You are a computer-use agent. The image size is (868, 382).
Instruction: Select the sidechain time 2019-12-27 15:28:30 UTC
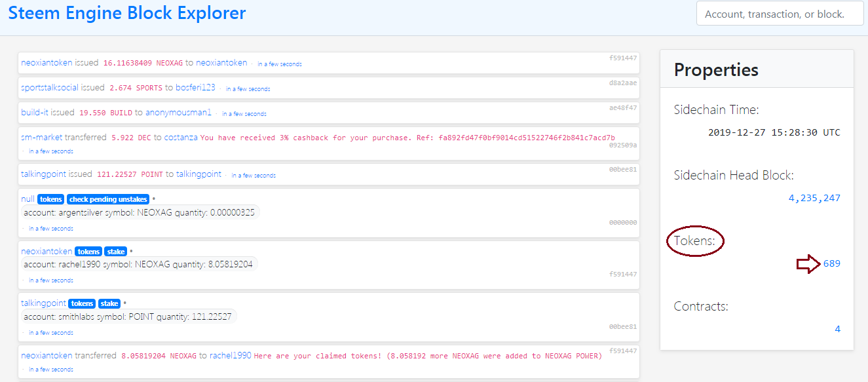point(774,132)
